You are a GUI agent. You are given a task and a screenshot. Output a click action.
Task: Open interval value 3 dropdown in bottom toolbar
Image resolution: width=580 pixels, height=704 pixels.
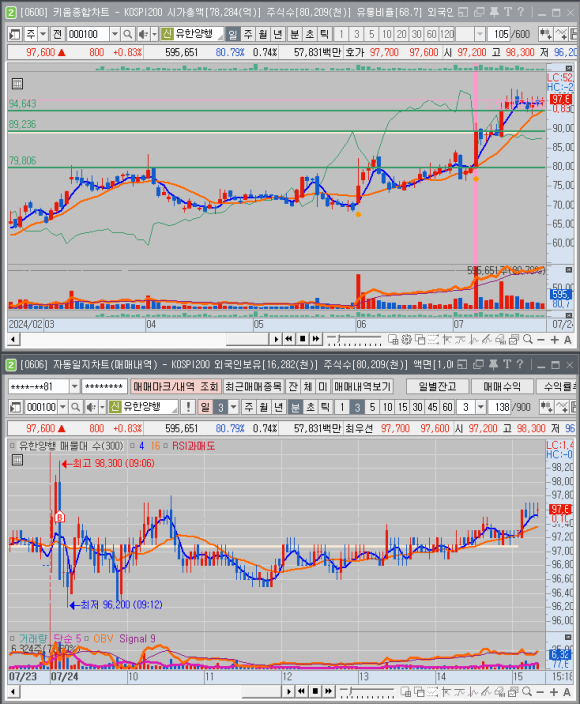[x=481, y=407]
